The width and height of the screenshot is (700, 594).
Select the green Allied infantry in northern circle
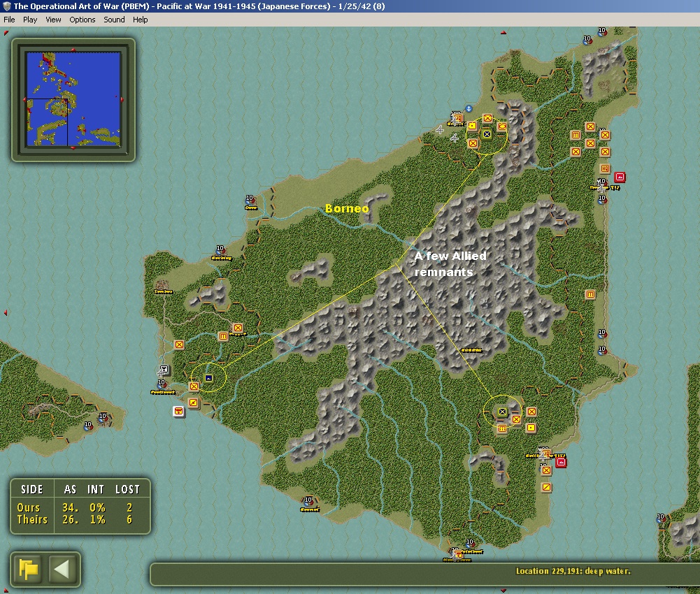tap(487, 134)
